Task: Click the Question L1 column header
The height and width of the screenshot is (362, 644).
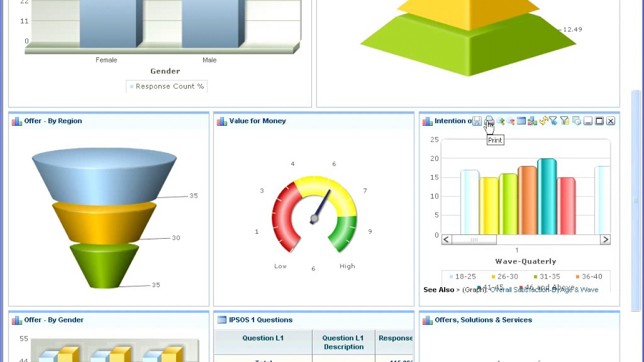Action: [263, 338]
